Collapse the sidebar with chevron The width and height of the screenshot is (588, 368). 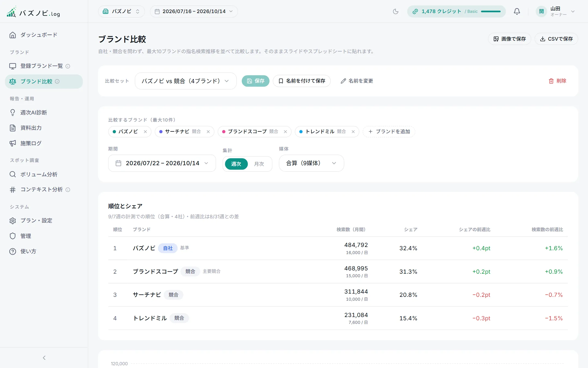coord(44,358)
